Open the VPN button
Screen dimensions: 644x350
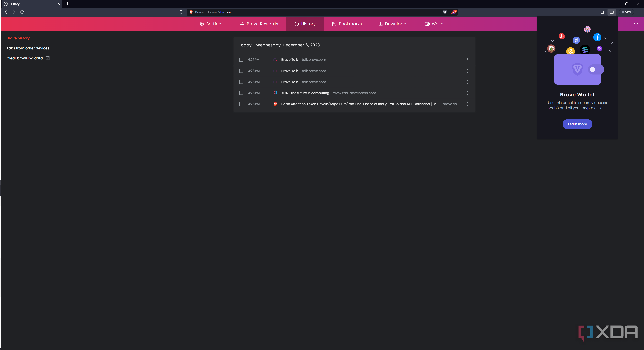(x=627, y=12)
